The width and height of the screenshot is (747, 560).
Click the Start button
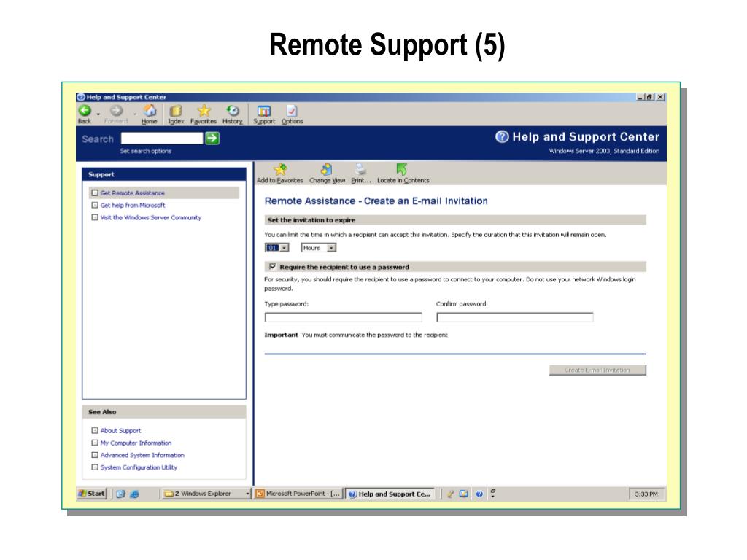91,494
